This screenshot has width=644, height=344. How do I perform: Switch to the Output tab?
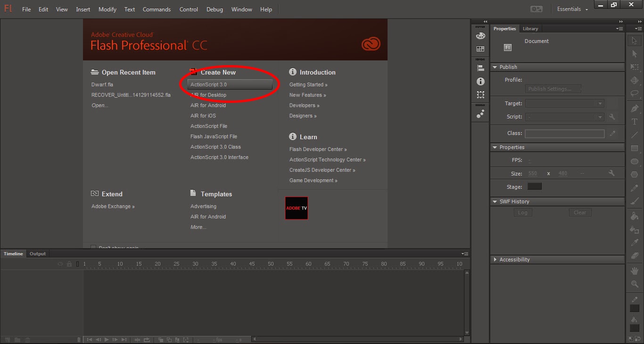point(38,254)
